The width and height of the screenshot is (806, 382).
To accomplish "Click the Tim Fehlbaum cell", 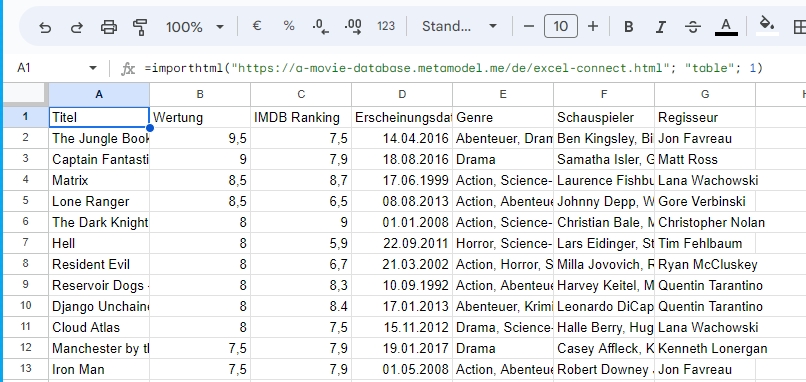I will pyautogui.click(x=705, y=243).
